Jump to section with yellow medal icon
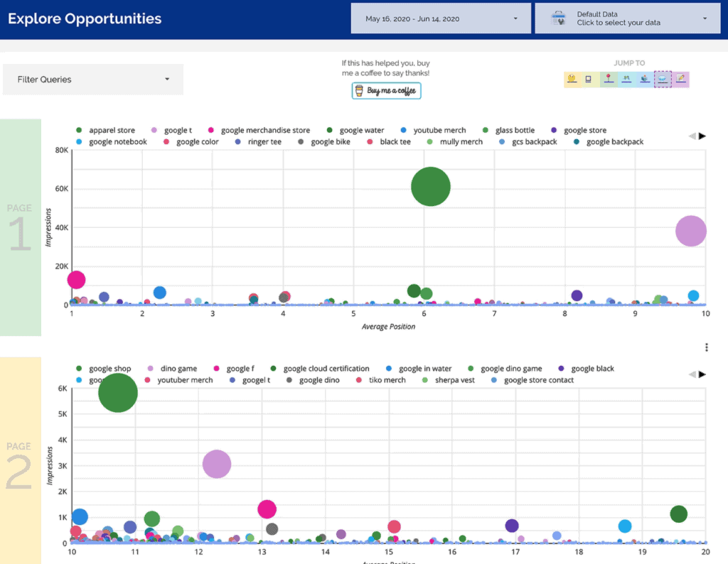Screen dimensions: 728x564 tap(572, 80)
